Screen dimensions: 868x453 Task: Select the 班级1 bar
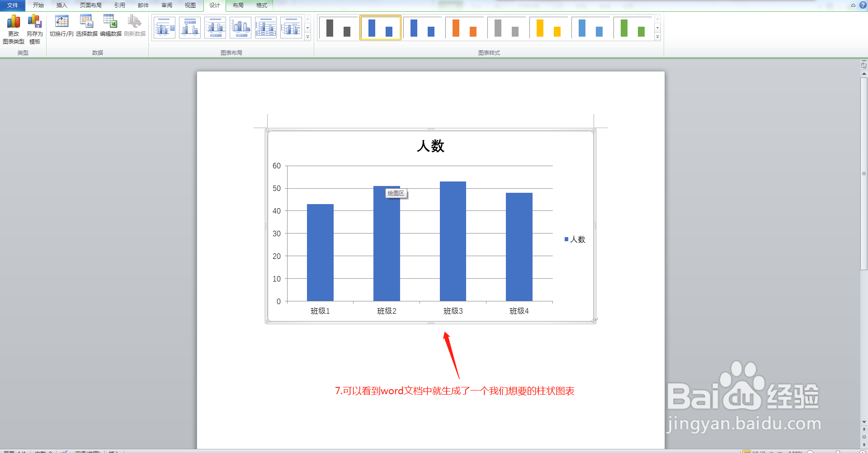pyautogui.click(x=320, y=253)
